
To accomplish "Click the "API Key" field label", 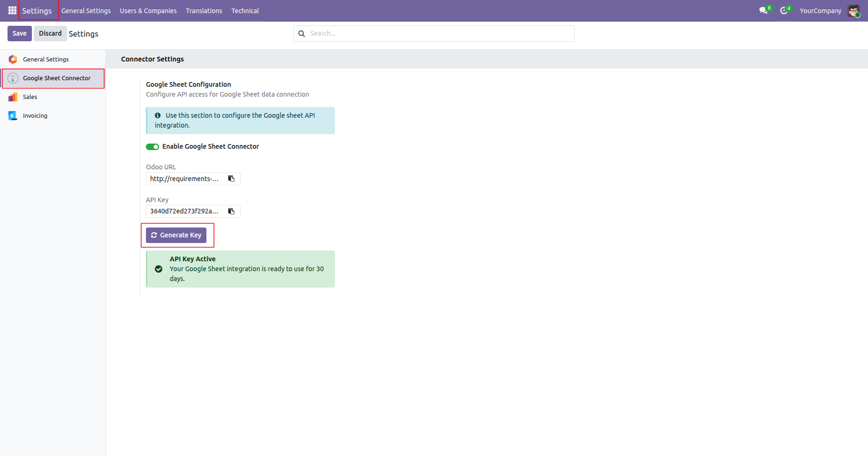I will pyautogui.click(x=157, y=200).
